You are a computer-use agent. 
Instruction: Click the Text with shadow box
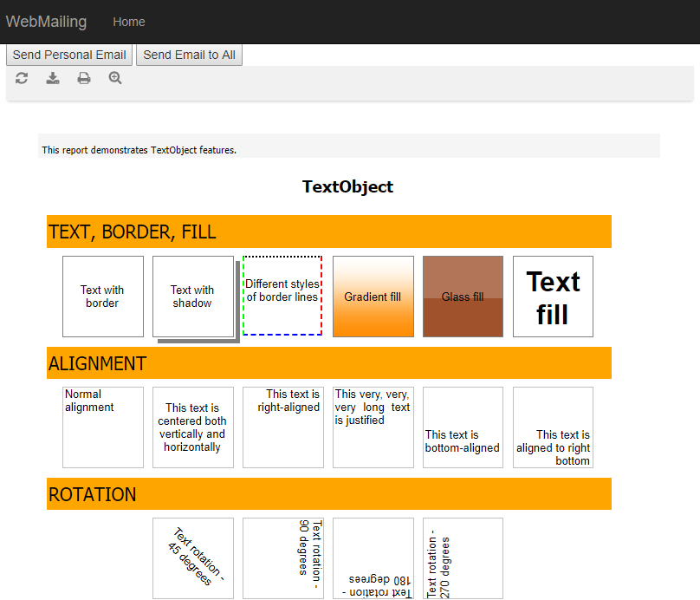tap(193, 297)
